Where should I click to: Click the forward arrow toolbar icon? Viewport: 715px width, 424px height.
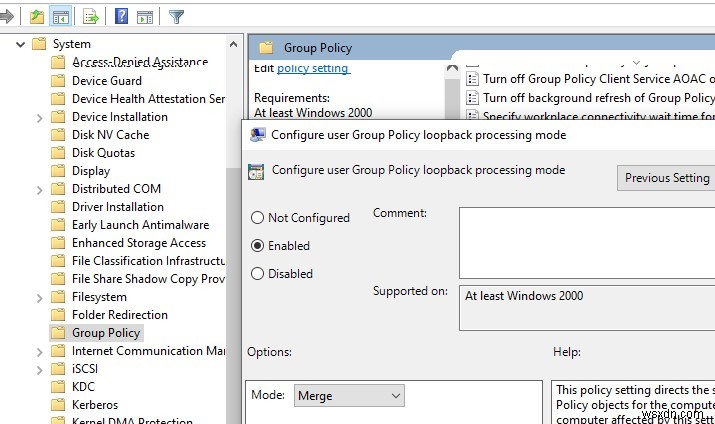click(6, 17)
